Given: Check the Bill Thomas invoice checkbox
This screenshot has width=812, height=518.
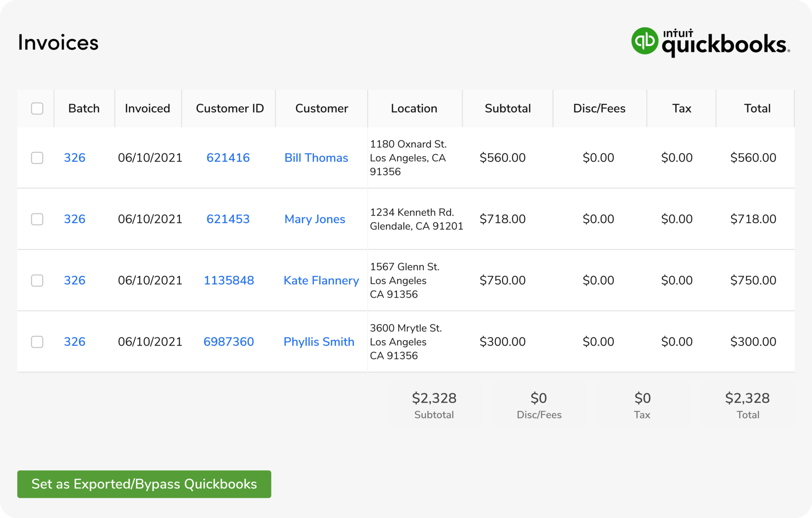Looking at the screenshot, I should 37,158.
